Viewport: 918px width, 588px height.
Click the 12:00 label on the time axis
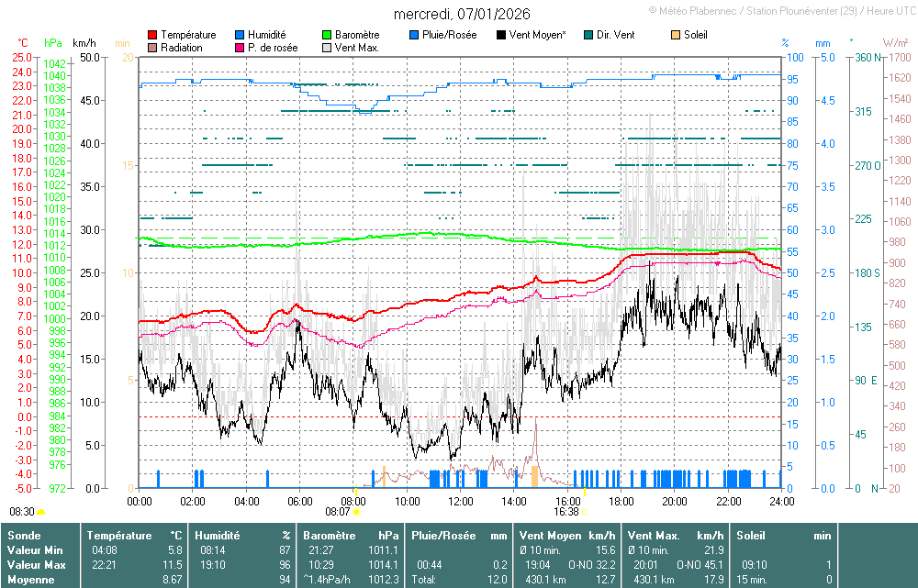[461, 502]
